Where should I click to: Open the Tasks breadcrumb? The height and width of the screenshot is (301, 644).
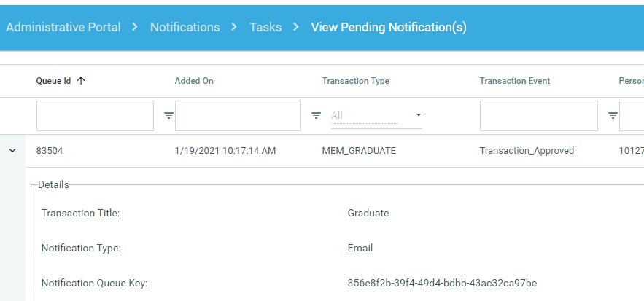pyautogui.click(x=265, y=27)
